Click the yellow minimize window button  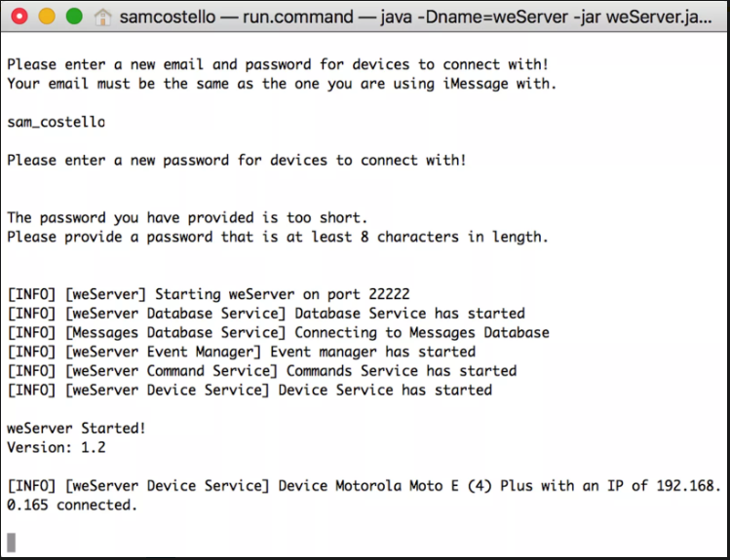tap(47, 17)
